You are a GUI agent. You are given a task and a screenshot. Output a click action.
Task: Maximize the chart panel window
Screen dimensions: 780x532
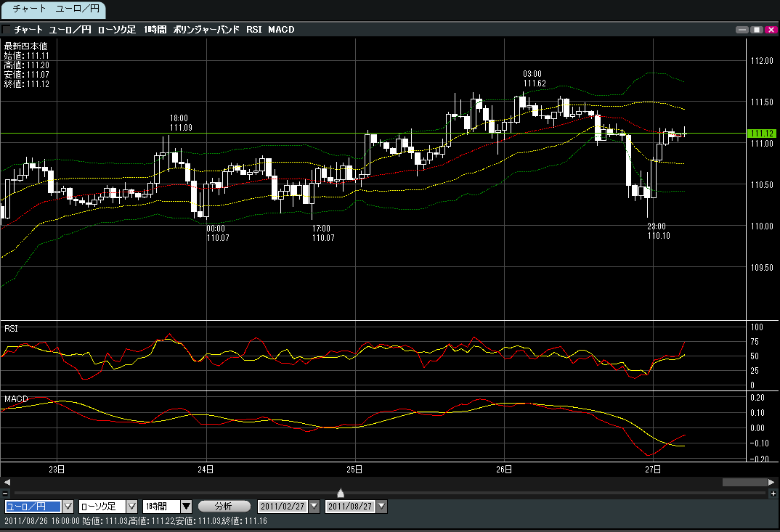pyautogui.click(x=756, y=30)
